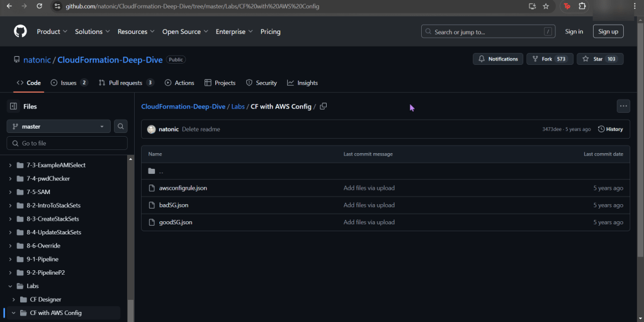644x322 pixels.
Task: Click the Sign up button
Action: coord(607,32)
